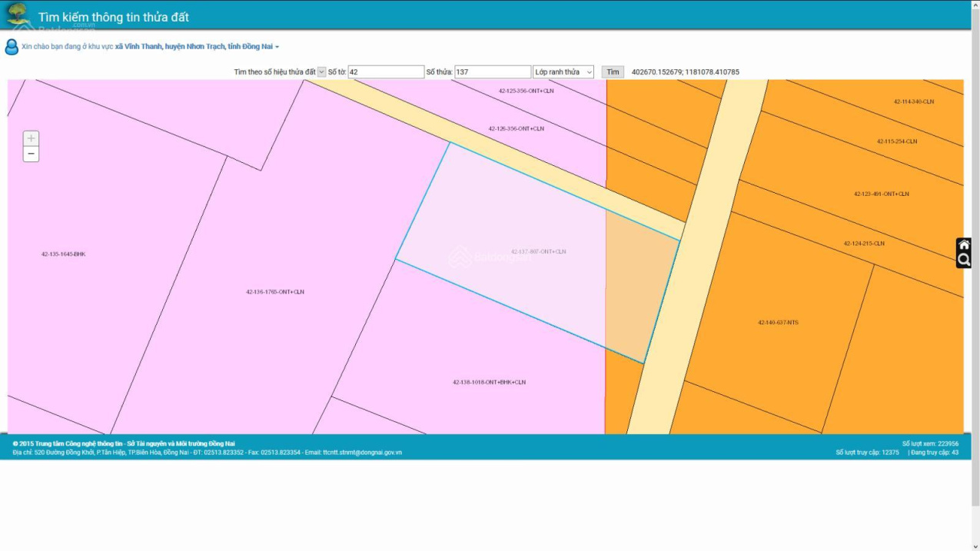Click the user avatar icon
Viewport: 980px width, 551px height.
tap(12, 47)
